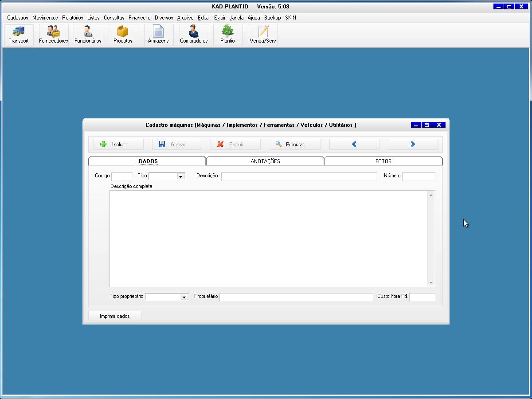Open the Exibir menu
The image size is (532, 399).
click(x=220, y=18)
